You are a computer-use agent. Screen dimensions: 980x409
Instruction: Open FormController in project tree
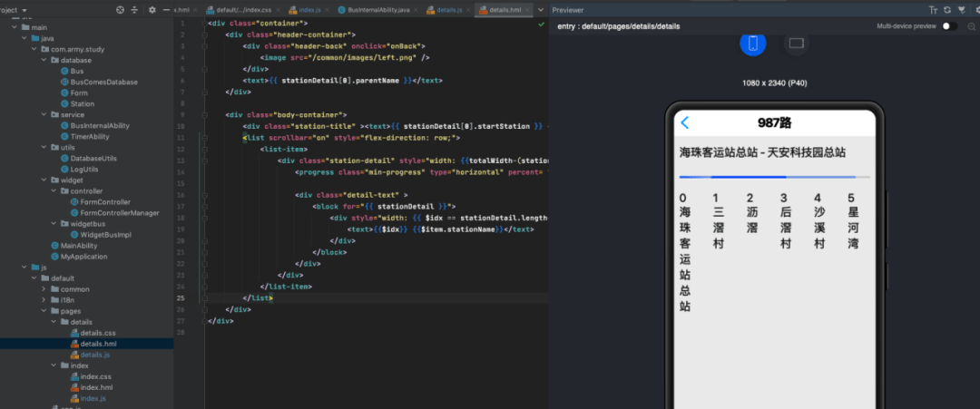click(x=105, y=202)
